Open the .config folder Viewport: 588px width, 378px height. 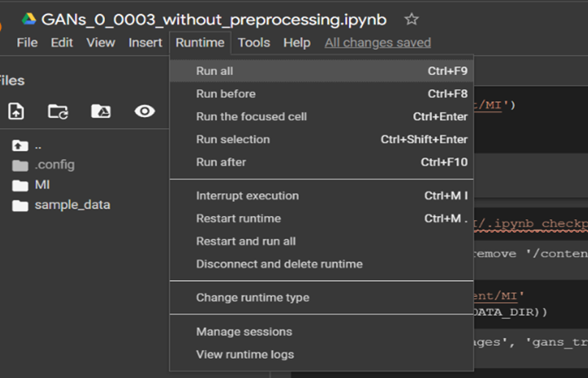pos(54,165)
